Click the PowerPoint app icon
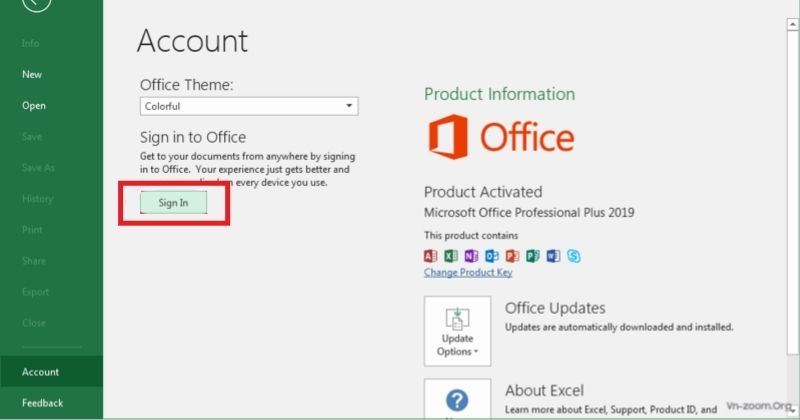Viewport: 800px width, 420px height. point(512,256)
